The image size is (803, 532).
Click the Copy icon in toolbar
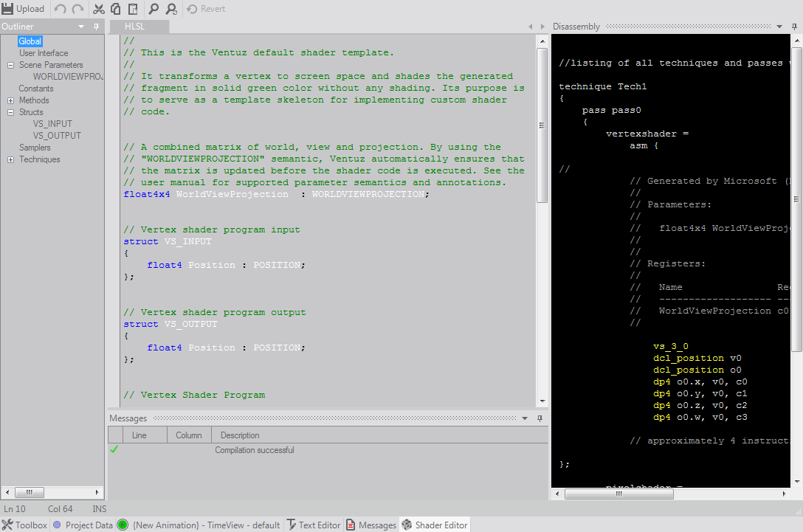tap(116, 9)
